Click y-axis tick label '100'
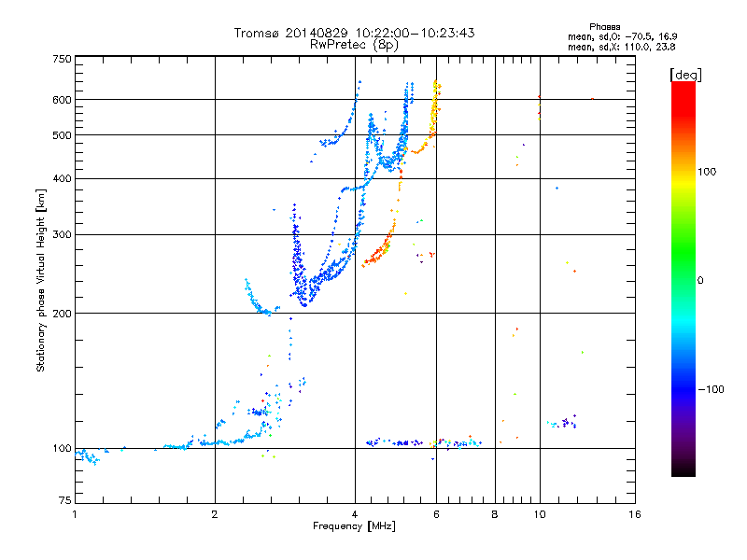Screen dimensions: 747x560 [63, 449]
